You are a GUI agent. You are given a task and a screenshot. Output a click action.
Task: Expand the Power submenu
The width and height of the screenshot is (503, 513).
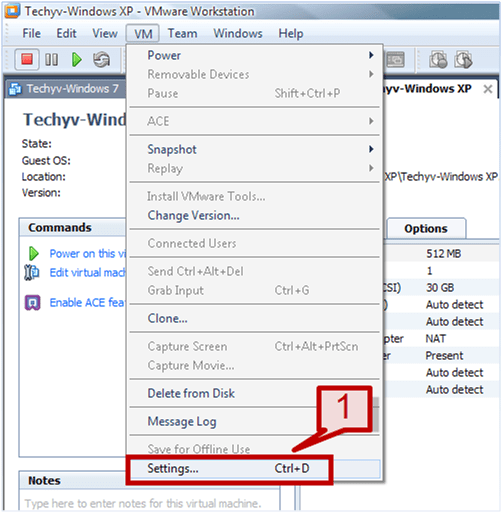(255, 55)
